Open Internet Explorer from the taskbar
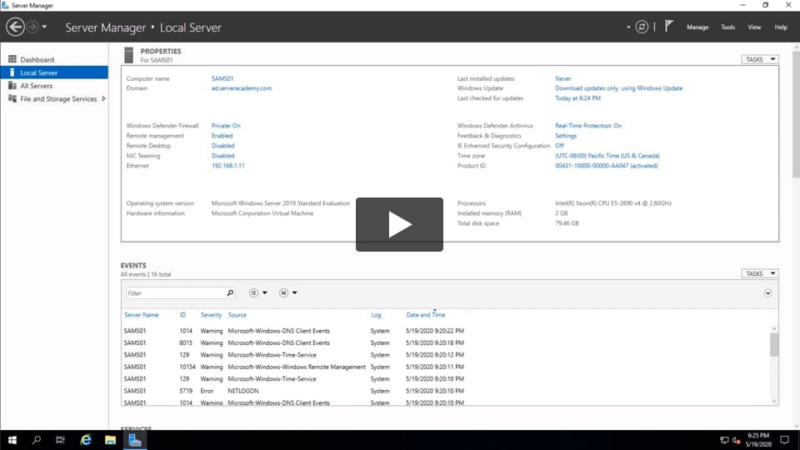 [x=85, y=440]
